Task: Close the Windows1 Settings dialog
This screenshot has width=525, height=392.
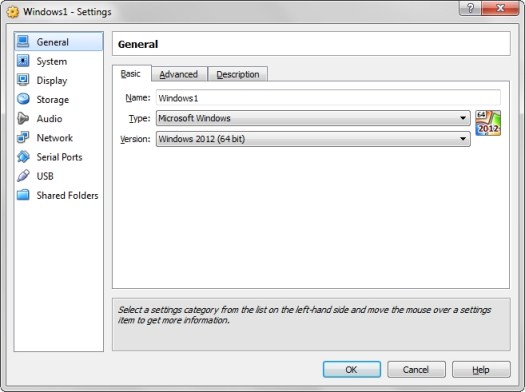Action: [500, 8]
